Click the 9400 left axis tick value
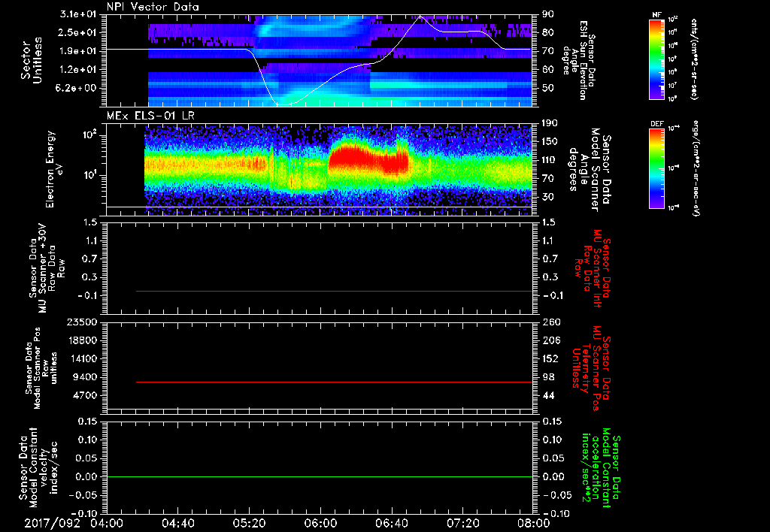Screen dimensions: 770x532 (87, 377)
